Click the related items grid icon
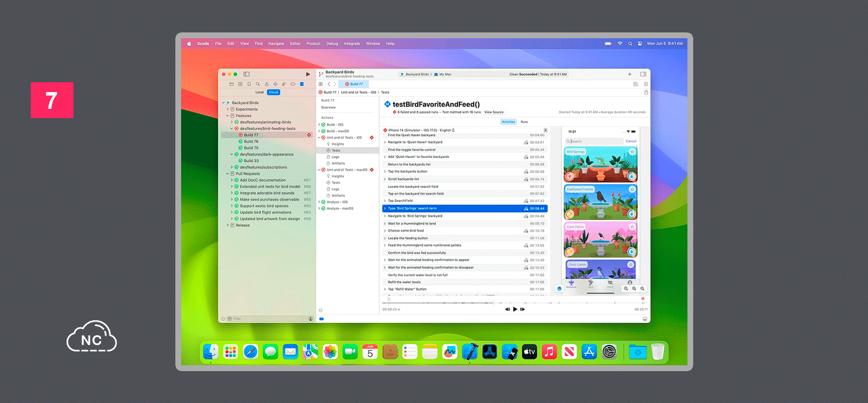The width and height of the screenshot is (868, 403). (321, 84)
